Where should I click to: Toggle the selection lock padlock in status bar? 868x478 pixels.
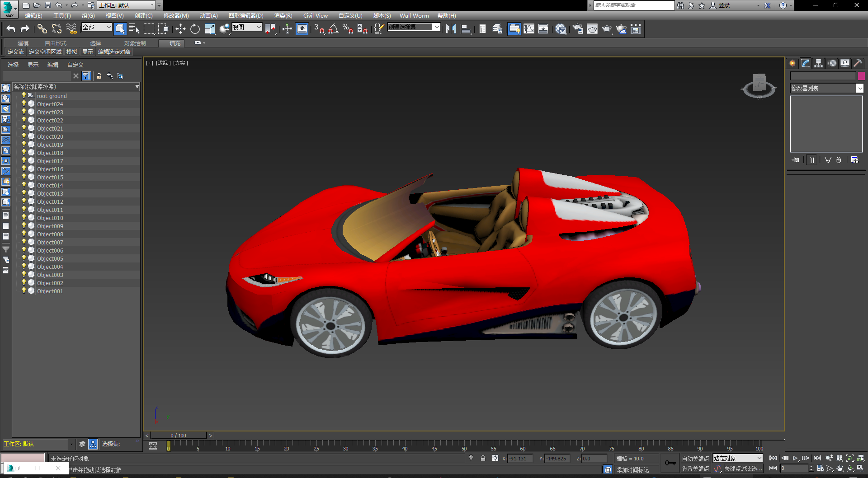pos(483,458)
